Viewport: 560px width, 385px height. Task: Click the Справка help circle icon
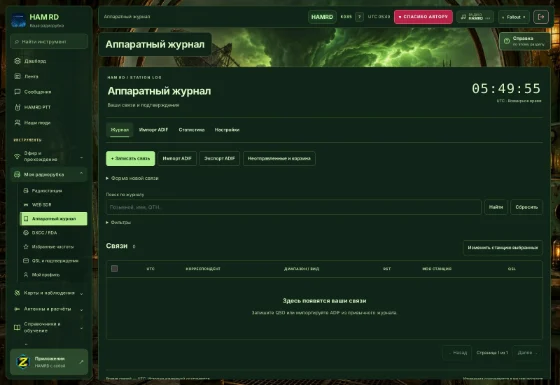507,41
